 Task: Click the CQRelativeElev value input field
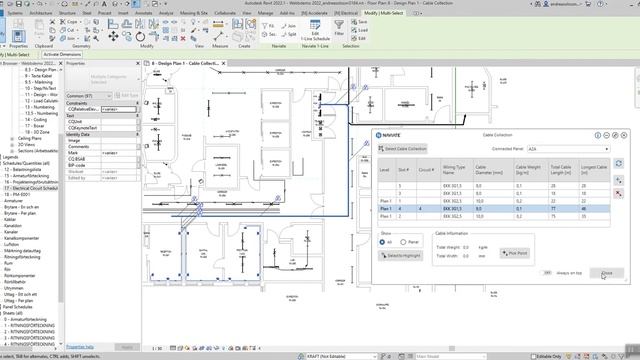point(118,109)
